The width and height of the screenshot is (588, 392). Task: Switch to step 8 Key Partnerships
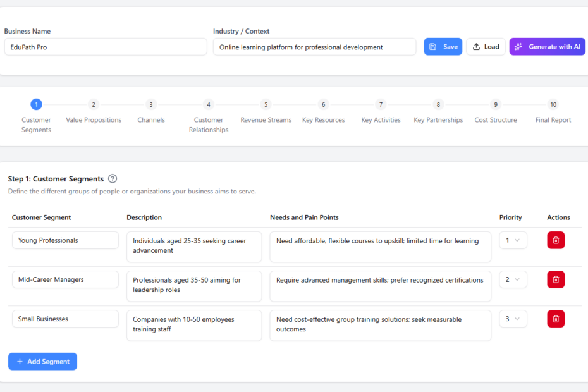point(438,105)
